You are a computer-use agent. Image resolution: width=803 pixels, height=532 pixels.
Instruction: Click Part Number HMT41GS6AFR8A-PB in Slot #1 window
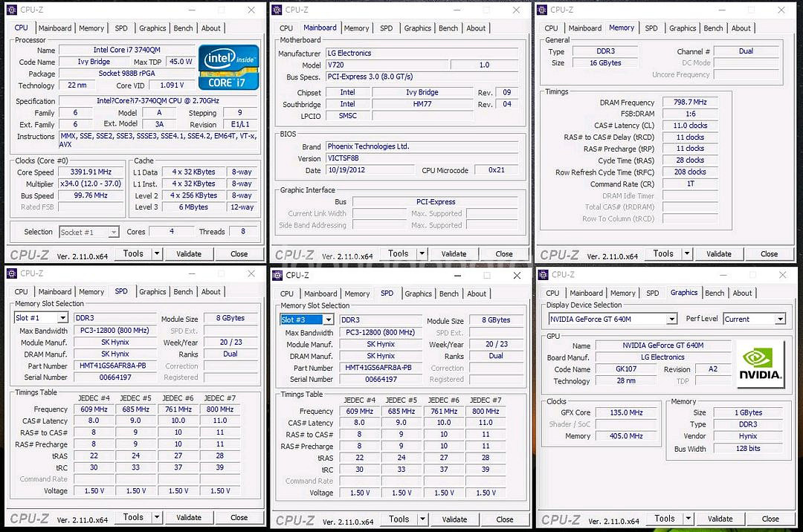(115, 366)
